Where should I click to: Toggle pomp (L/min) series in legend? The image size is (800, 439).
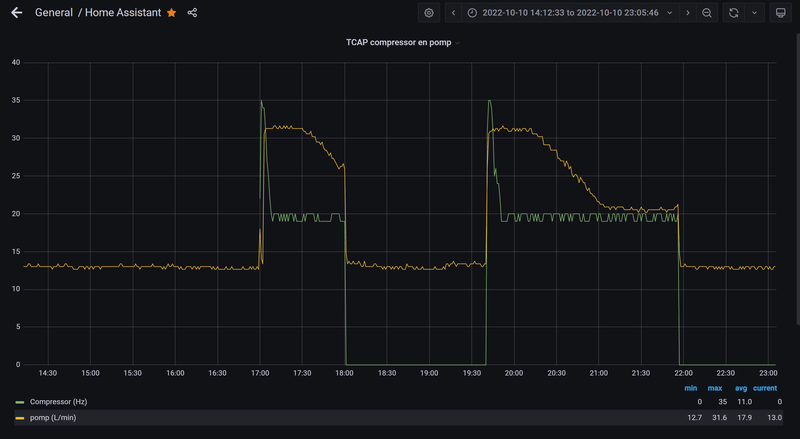[x=53, y=418]
